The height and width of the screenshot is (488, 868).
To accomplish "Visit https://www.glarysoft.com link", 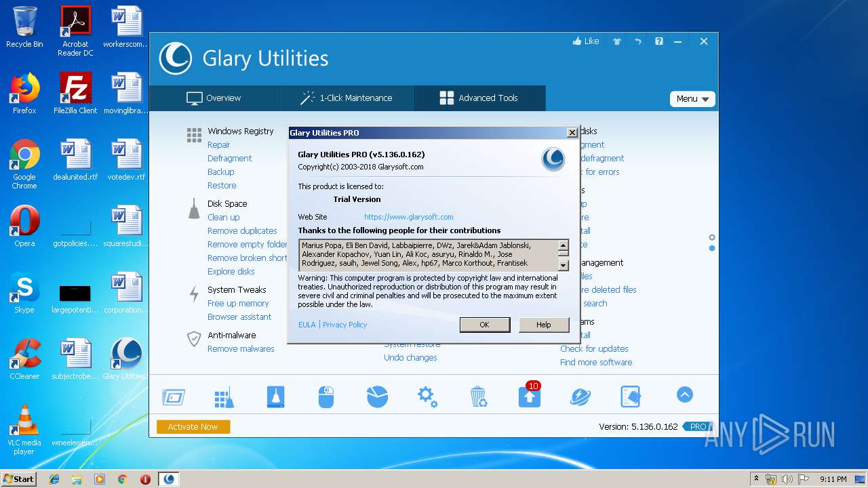I will (409, 217).
